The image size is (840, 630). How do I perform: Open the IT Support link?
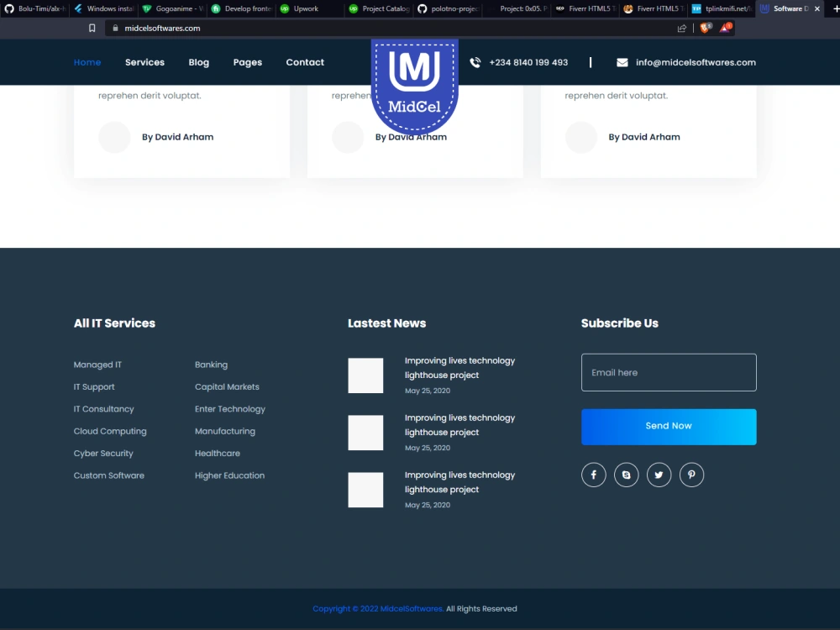coord(94,386)
